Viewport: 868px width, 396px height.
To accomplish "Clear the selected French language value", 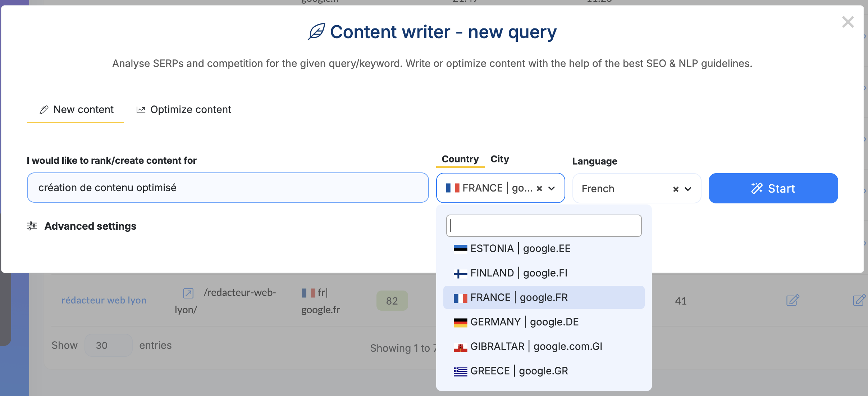I will pos(676,189).
